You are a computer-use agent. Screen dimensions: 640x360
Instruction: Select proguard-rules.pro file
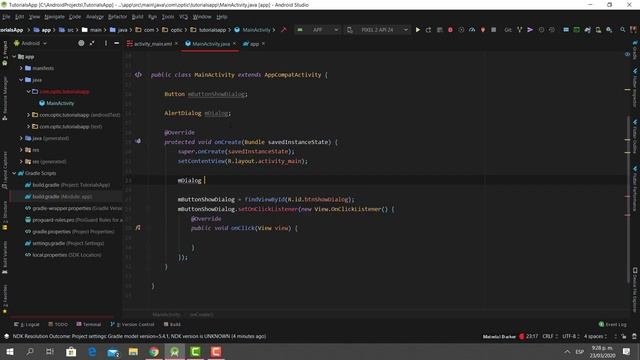click(77, 220)
